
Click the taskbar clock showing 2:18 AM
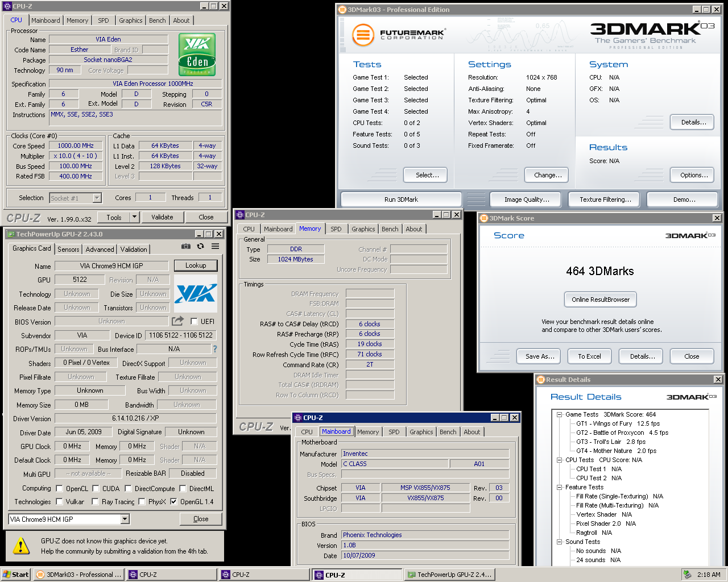(709, 575)
